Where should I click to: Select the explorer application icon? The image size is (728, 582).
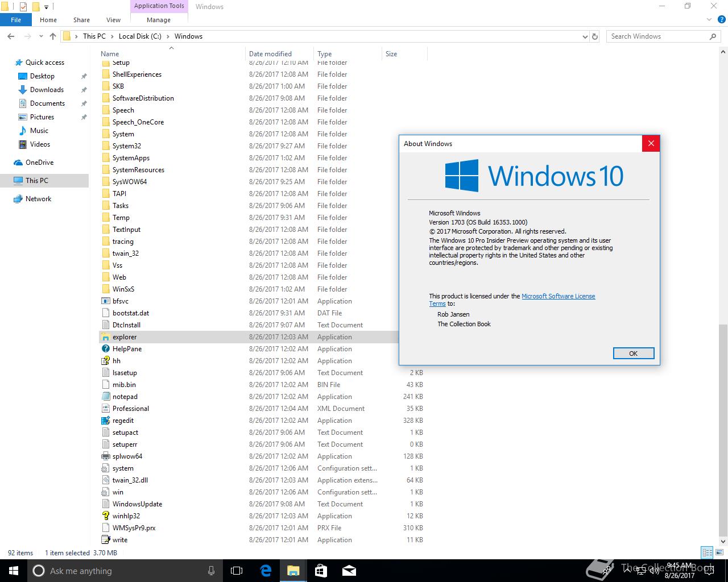pos(105,337)
